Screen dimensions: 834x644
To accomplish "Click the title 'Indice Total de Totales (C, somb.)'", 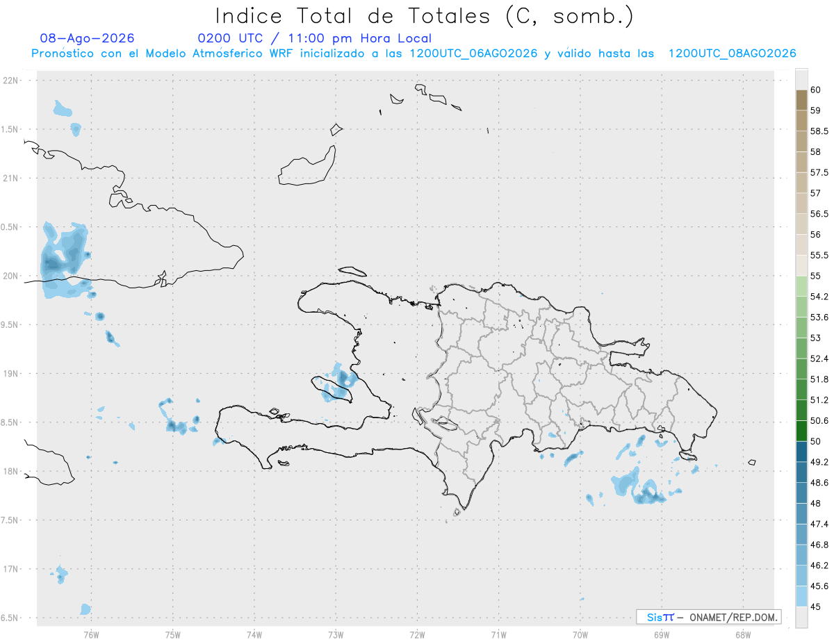I will click(424, 16).
